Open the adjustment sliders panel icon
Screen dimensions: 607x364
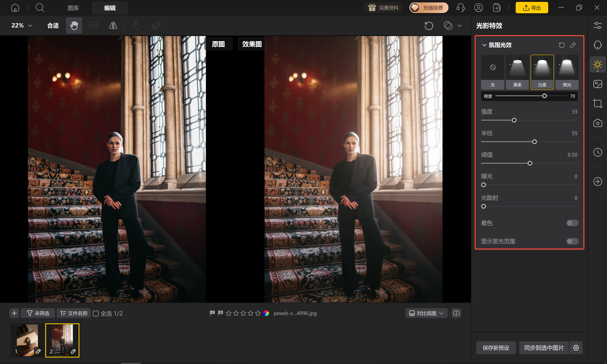point(598,25)
